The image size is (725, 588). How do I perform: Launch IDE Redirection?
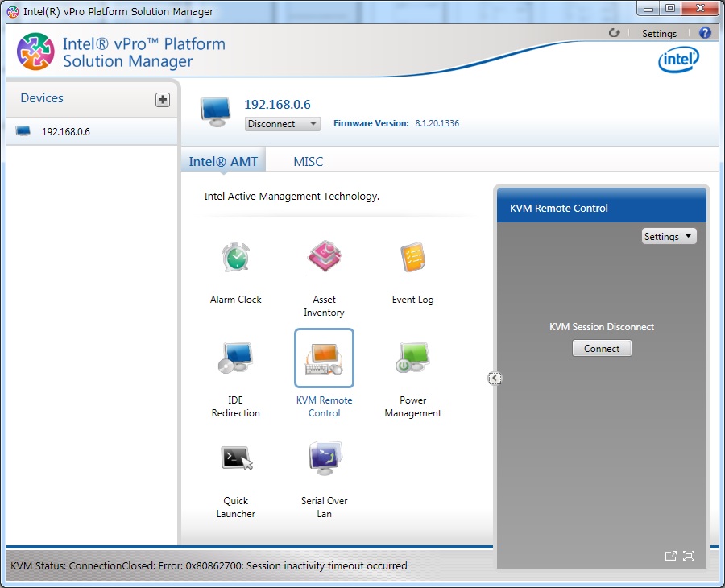tap(236, 359)
